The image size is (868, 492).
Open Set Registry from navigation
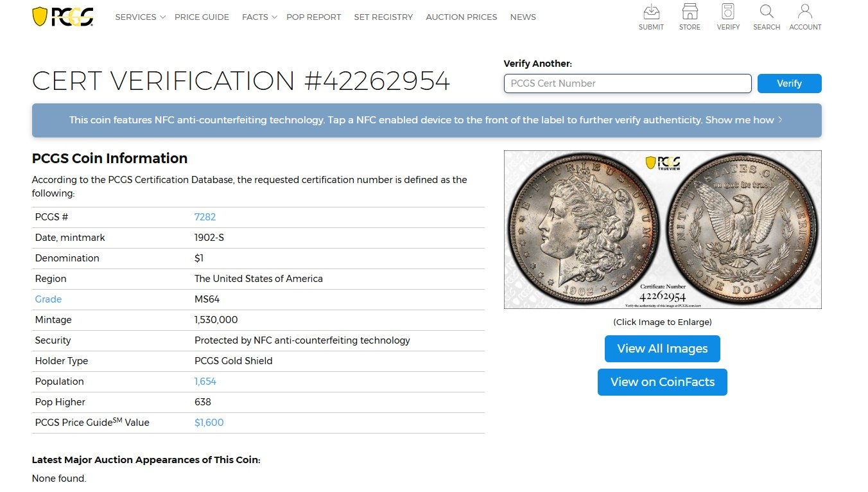383,17
